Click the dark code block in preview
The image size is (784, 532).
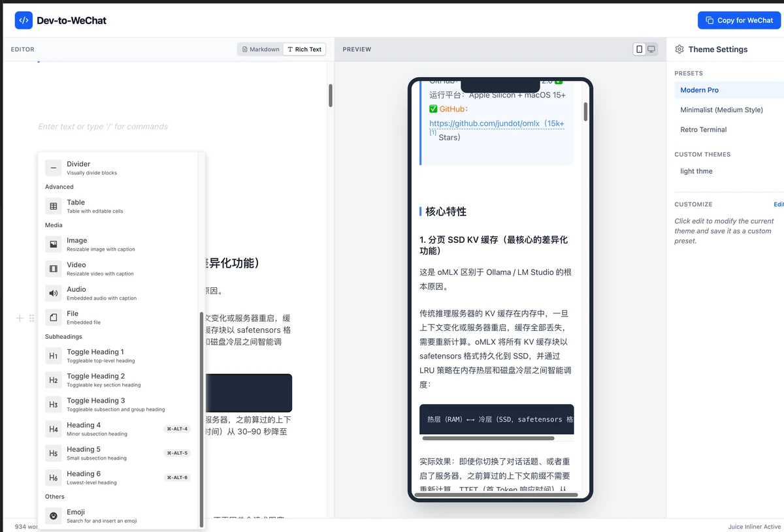click(497, 419)
